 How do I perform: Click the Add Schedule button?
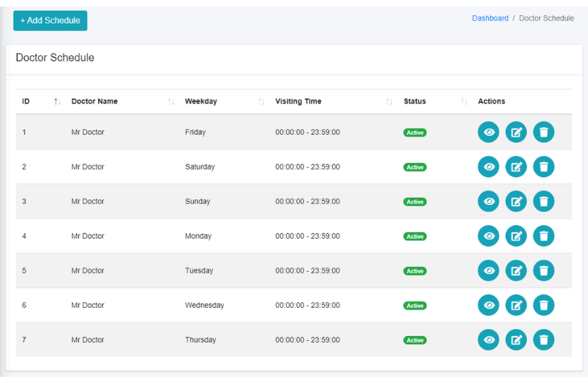(50, 21)
